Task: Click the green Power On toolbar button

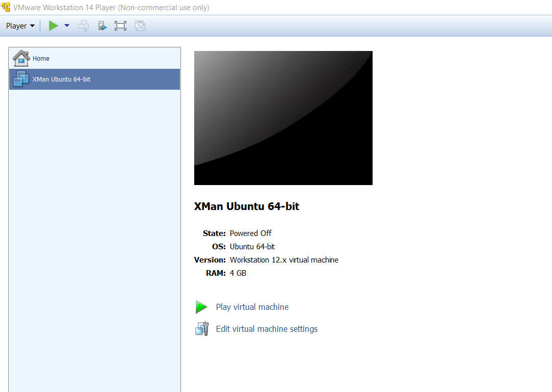Action: pos(53,25)
